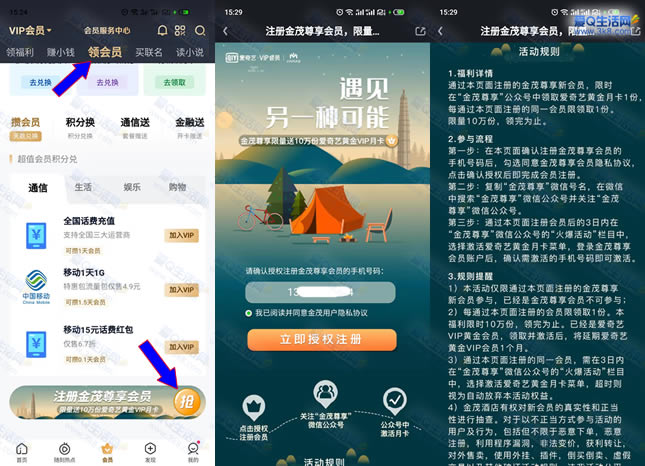Tap the 全国话费充值 phone icon
645x466 pixels.
(36, 235)
